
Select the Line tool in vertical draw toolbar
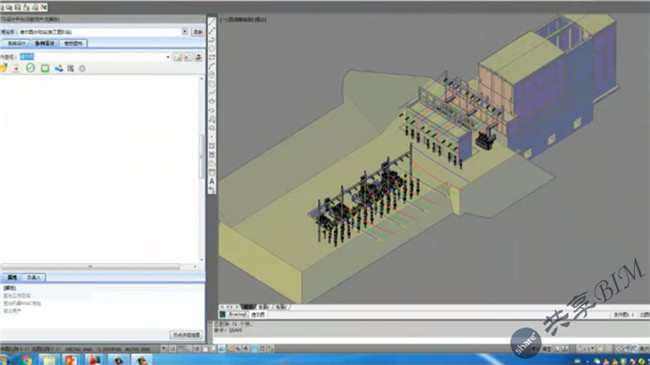point(212,22)
